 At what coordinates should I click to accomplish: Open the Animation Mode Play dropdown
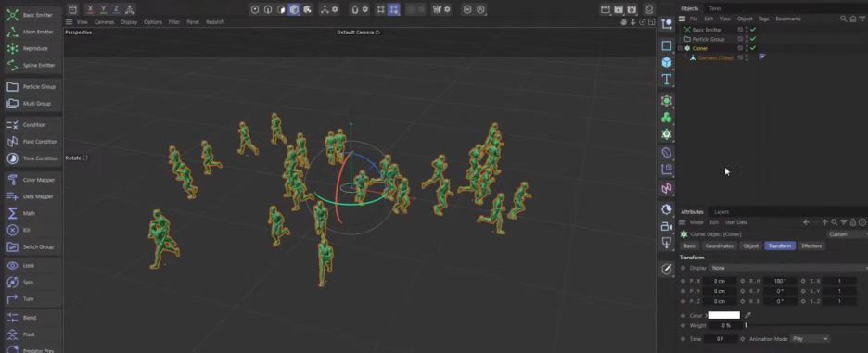click(811, 338)
